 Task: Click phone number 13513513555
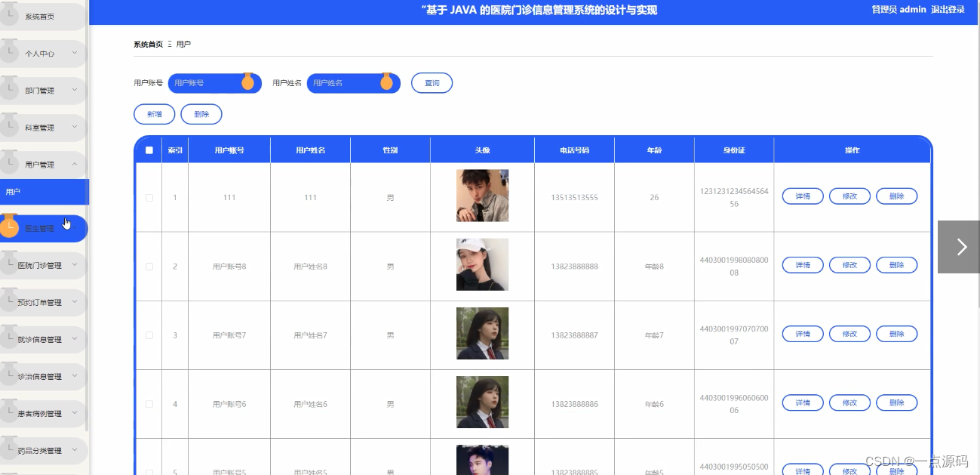click(574, 197)
